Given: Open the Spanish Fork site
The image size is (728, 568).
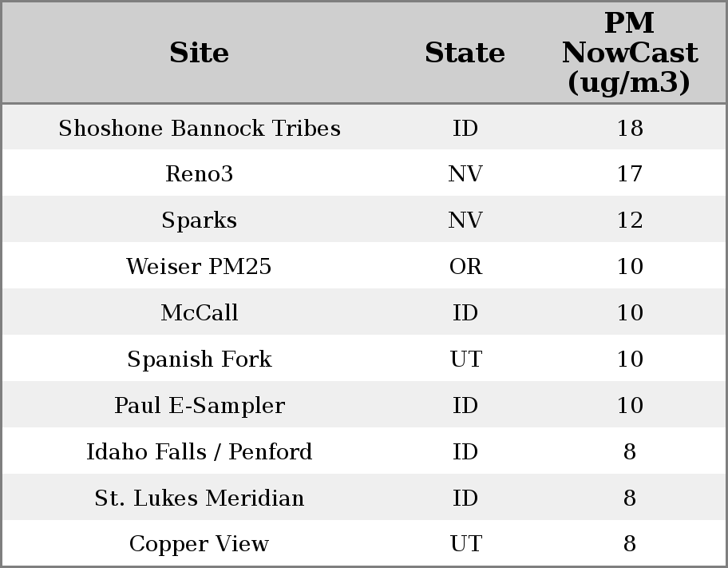Looking at the screenshot, I should coord(199,359).
